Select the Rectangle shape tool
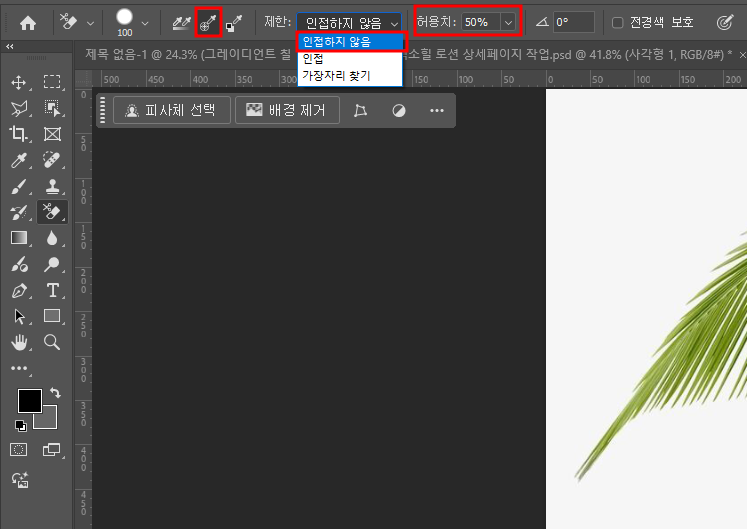 pos(52,316)
